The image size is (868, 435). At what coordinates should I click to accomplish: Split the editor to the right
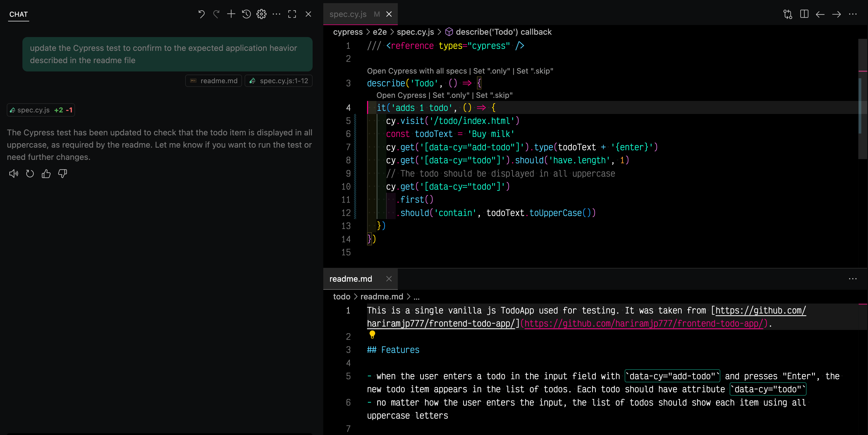coord(804,14)
